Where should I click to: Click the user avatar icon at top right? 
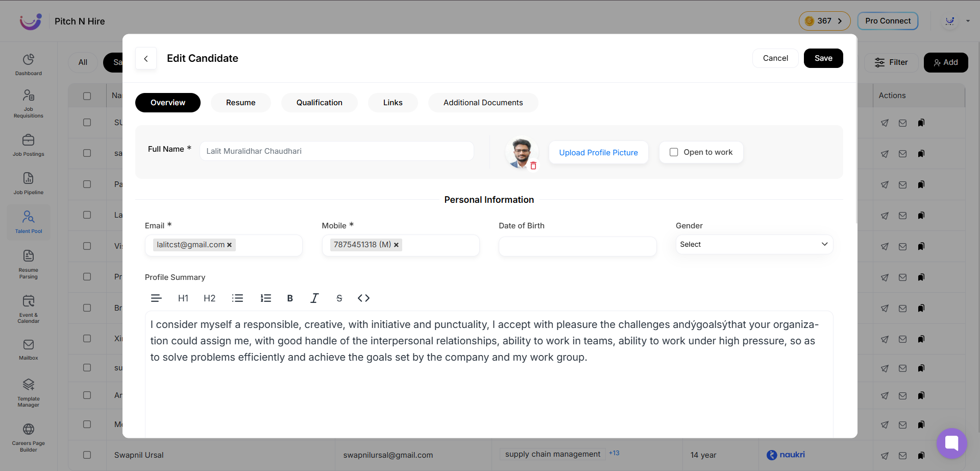click(x=950, y=21)
